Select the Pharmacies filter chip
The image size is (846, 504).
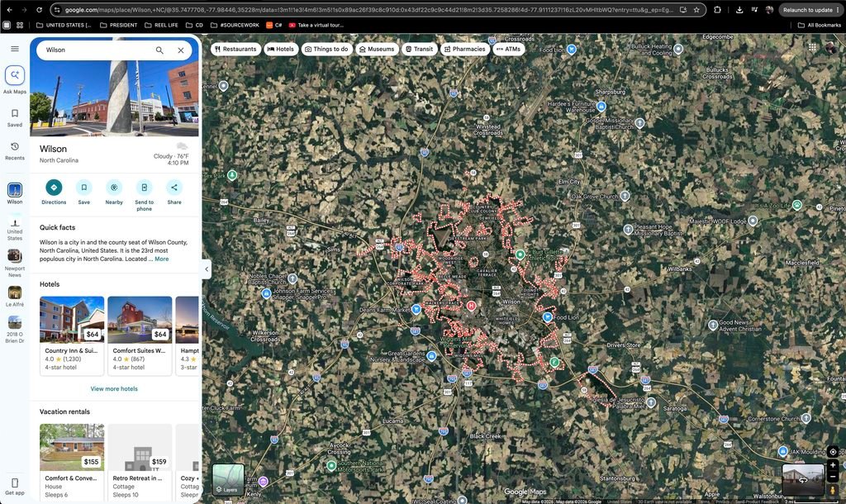pos(464,49)
